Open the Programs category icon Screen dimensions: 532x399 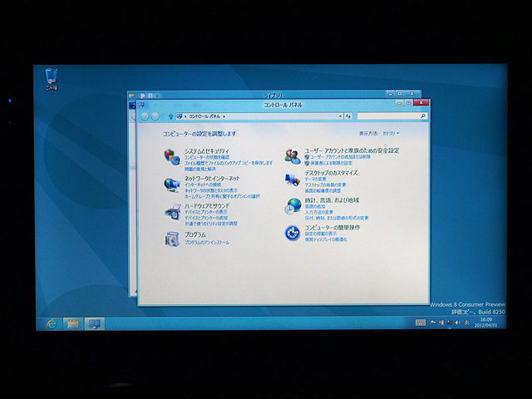172,239
